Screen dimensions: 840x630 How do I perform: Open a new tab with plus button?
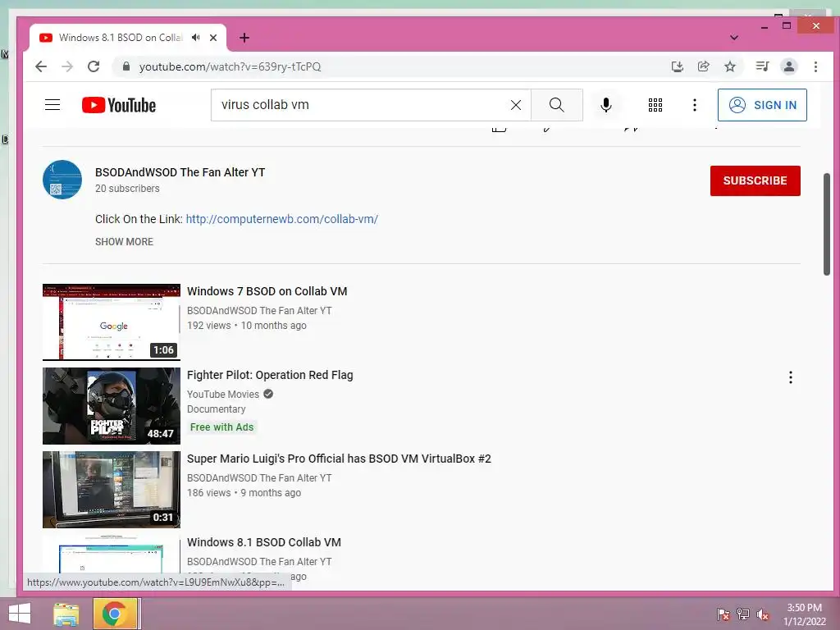pyautogui.click(x=244, y=38)
